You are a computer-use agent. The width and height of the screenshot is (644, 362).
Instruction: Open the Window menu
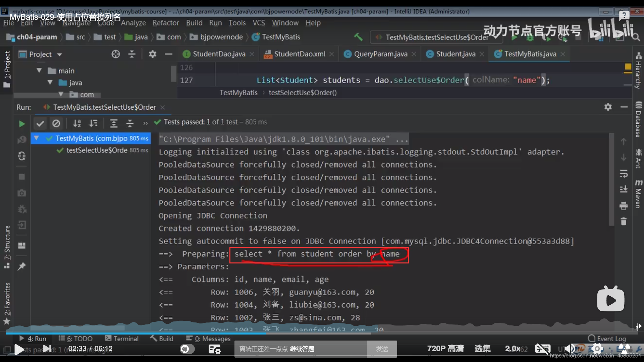tap(285, 23)
